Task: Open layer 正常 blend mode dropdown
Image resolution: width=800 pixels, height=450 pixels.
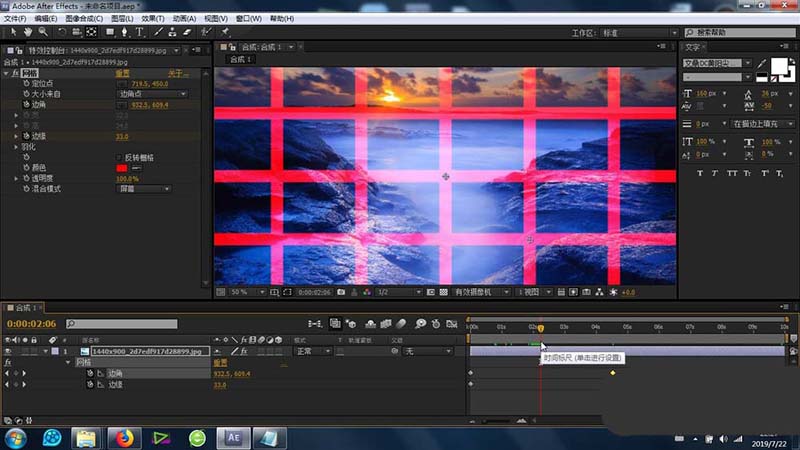Action: tap(312, 352)
